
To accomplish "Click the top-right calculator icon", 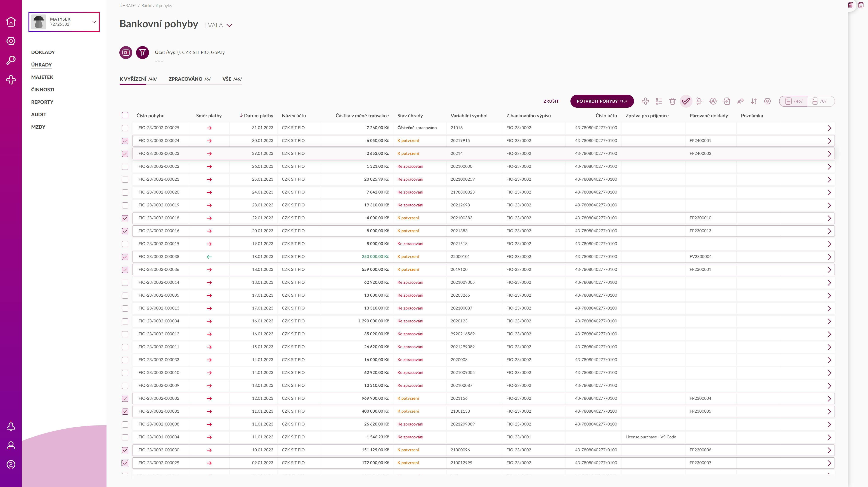I will (x=851, y=5).
